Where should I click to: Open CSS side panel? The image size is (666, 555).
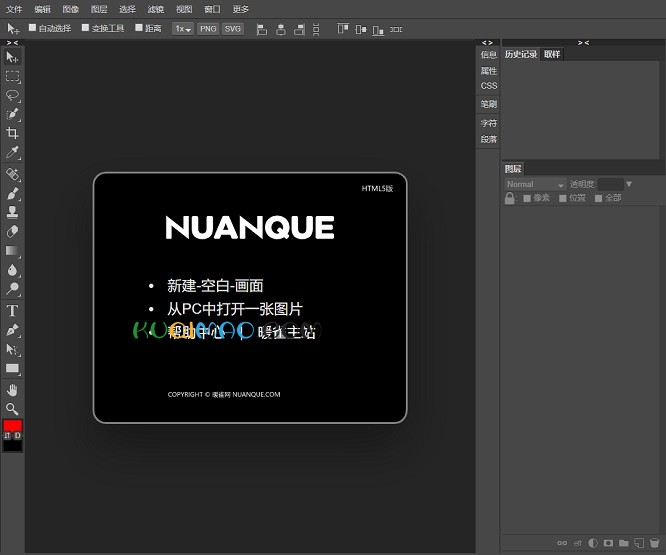(488, 86)
